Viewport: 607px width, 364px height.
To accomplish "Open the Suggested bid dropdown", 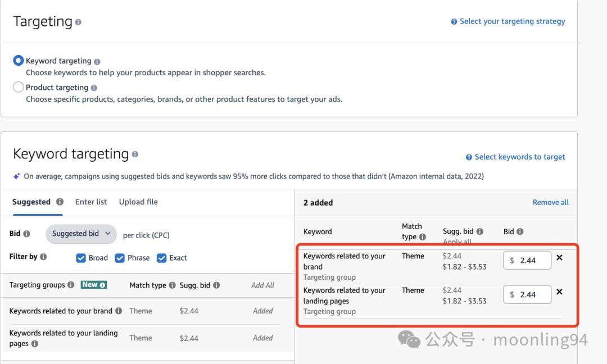I will (81, 234).
